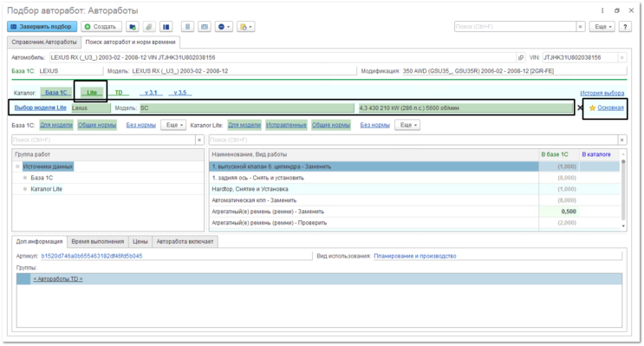
Task: Open the Доп.информация tab
Action: coord(39,242)
